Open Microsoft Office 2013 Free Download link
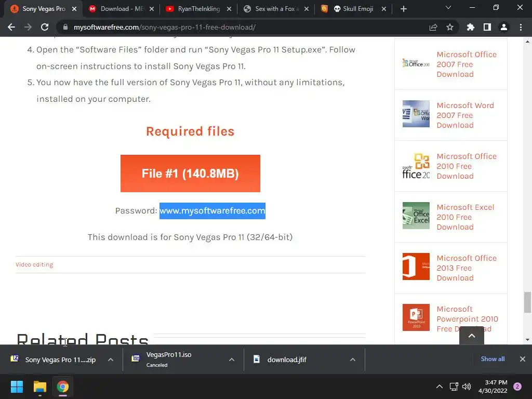The width and height of the screenshot is (532, 399). (x=467, y=268)
